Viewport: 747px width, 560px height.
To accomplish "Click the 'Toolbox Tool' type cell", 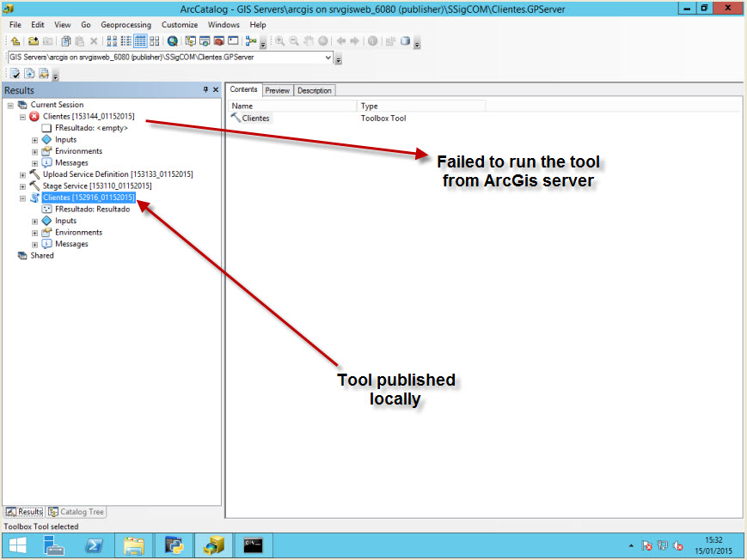I will coord(383,118).
